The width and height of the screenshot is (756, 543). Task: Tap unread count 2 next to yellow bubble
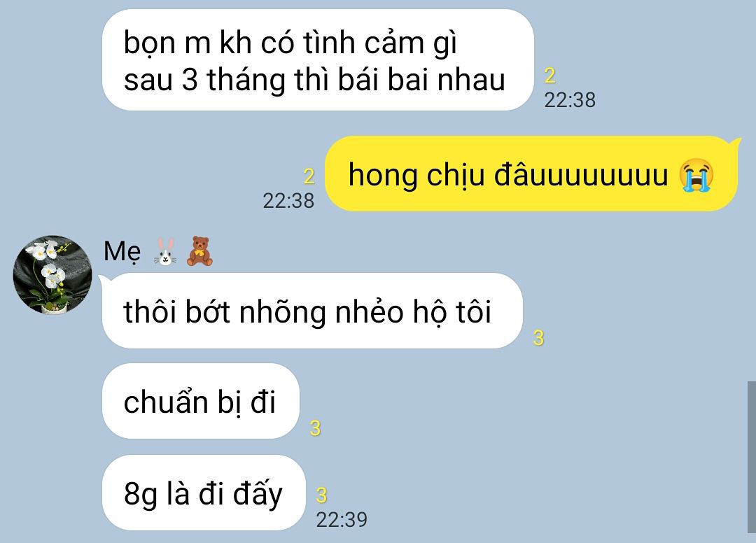[x=309, y=176]
